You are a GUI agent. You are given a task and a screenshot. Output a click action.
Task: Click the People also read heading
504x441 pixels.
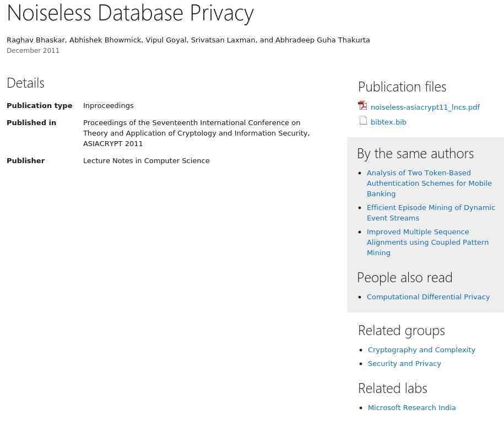[x=405, y=278]
